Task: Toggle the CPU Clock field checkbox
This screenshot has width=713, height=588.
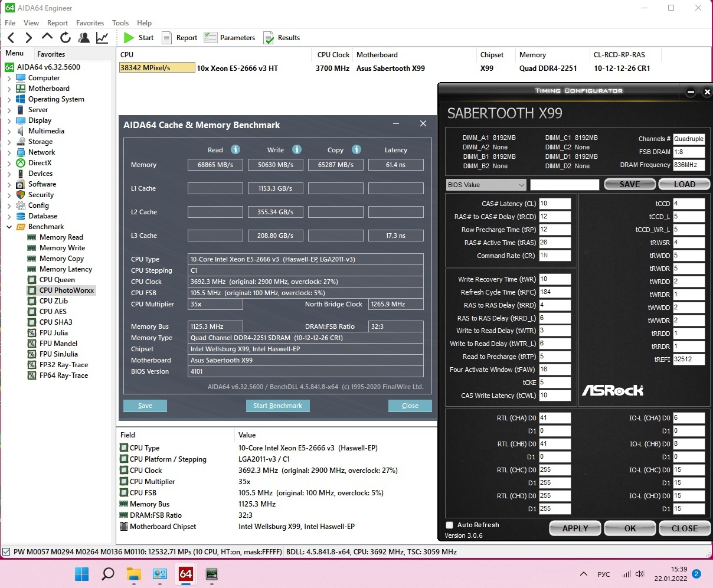Action: 124,471
